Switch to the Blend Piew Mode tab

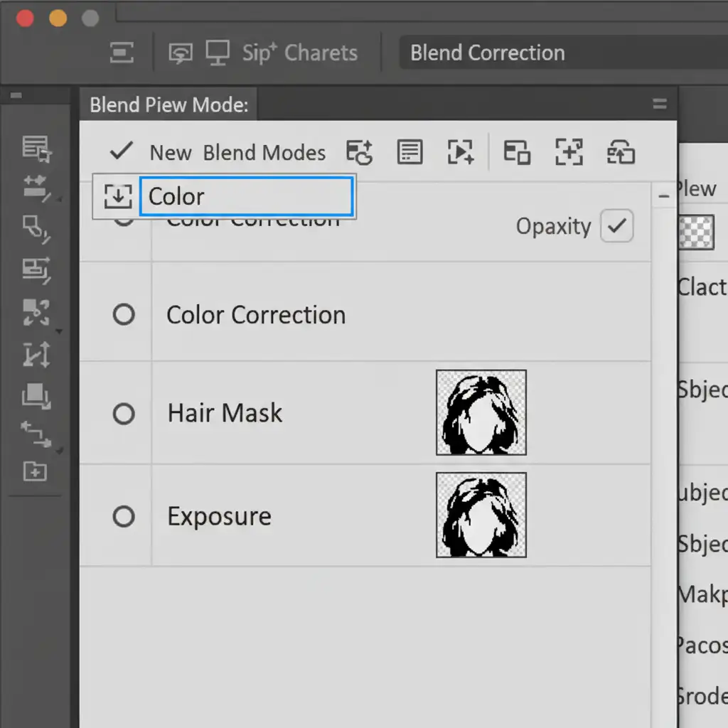[169, 105]
